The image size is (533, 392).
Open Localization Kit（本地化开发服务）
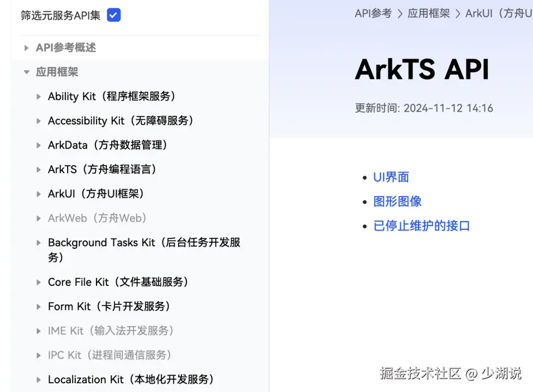[x=131, y=380]
